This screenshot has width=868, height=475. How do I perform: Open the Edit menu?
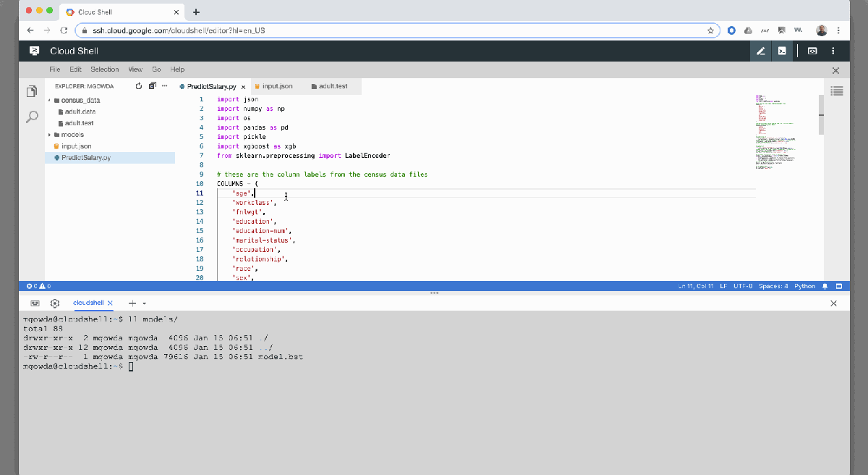(x=75, y=70)
